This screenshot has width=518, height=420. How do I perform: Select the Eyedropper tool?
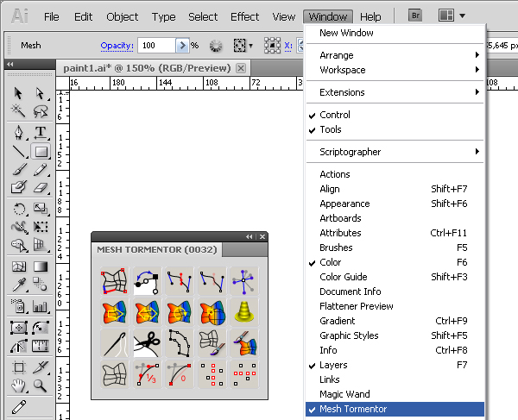tap(18, 284)
